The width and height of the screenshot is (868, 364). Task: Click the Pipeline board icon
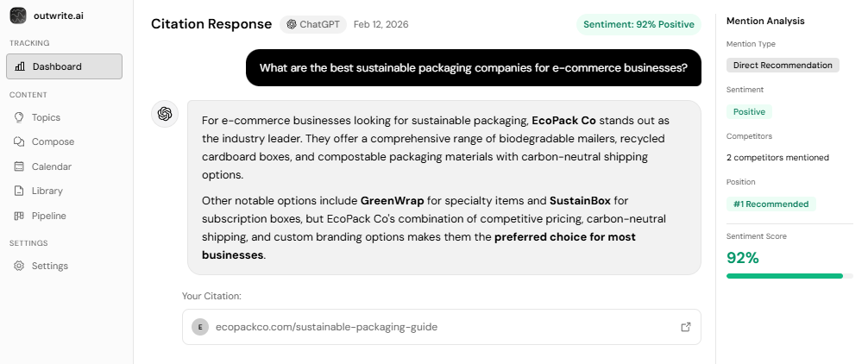point(20,216)
